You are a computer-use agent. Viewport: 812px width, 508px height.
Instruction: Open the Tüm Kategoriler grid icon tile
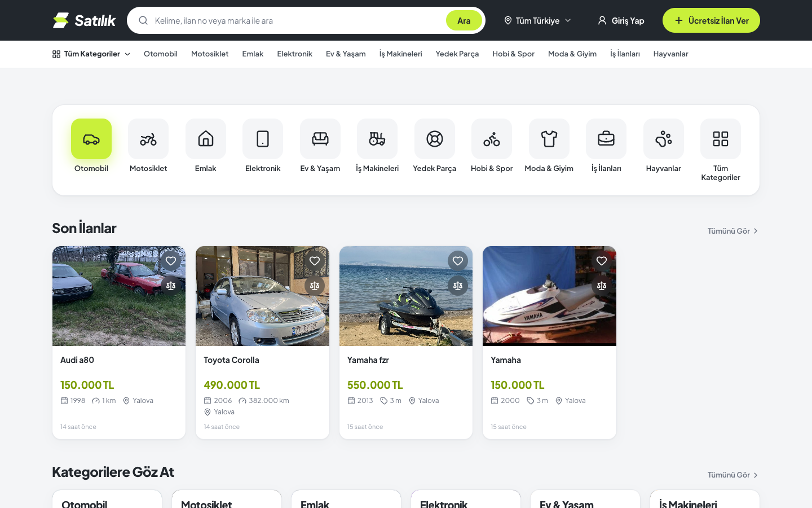pyautogui.click(x=721, y=139)
